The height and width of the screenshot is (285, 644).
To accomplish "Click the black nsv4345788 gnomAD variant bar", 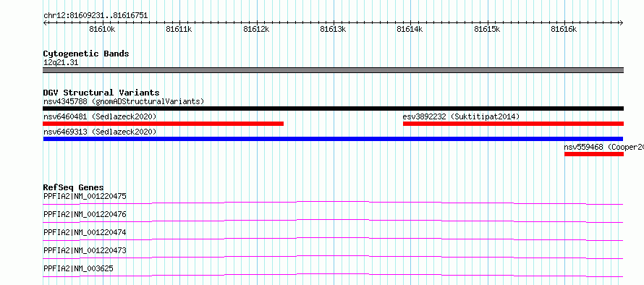I will pyautogui.click(x=333, y=109).
